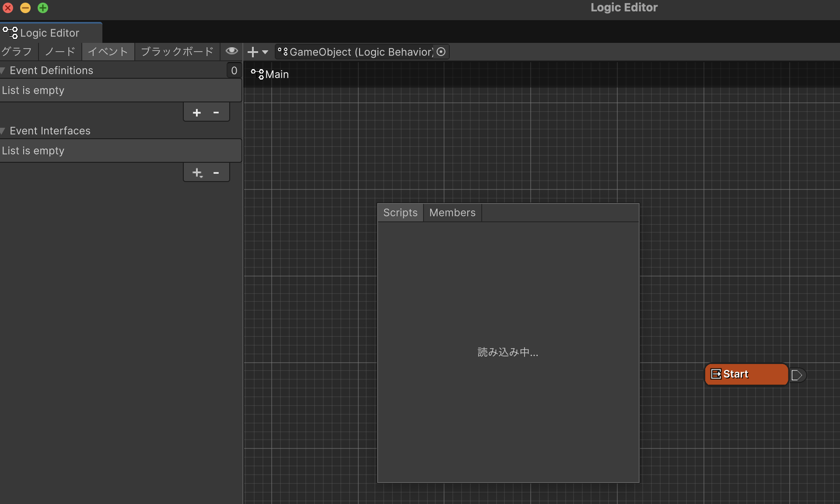
Task: Open the Members tab in popup
Action: pyautogui.click(x=452, y=213)
